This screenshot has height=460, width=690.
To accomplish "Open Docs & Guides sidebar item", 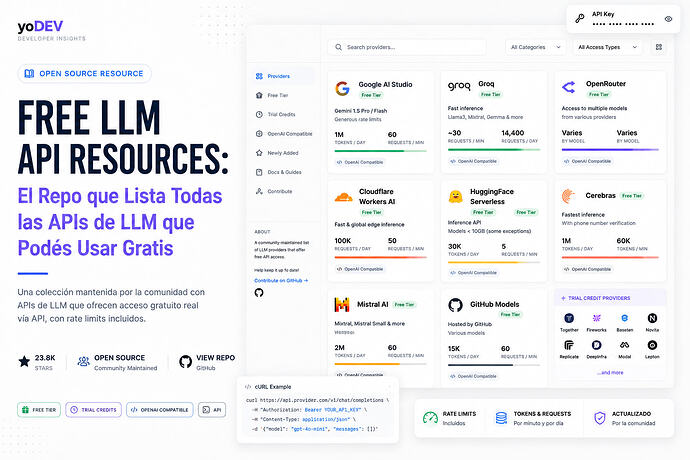I will [x=284, y=172].
